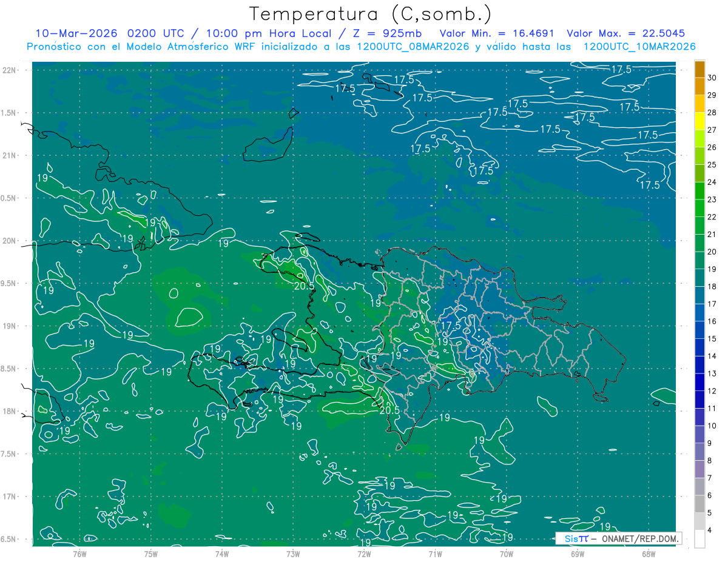Click the legend scale label "18"
The image size is (728, 562).
click(712, 286)
